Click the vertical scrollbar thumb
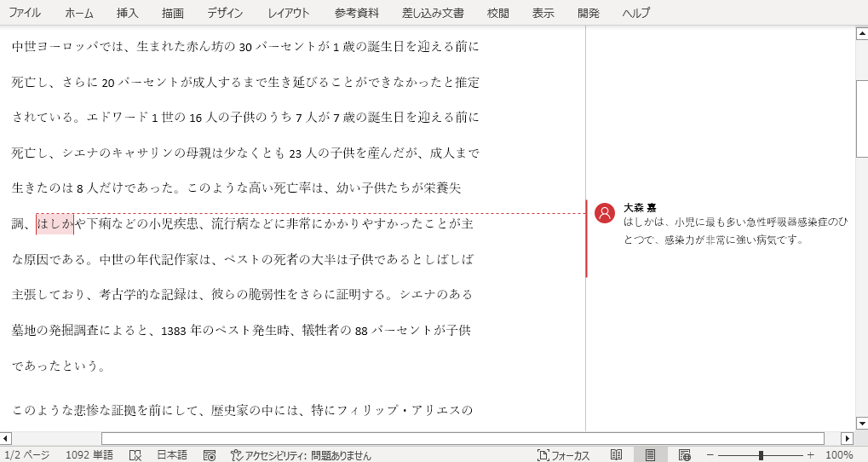The width and height of the screenshot is (868, 462). pos(862,118)
